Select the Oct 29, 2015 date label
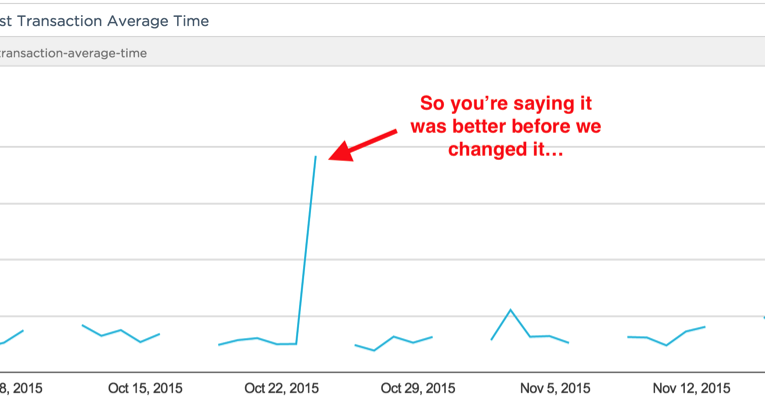Viewport: 765px width, 407px height. click(x=418, y=387)
